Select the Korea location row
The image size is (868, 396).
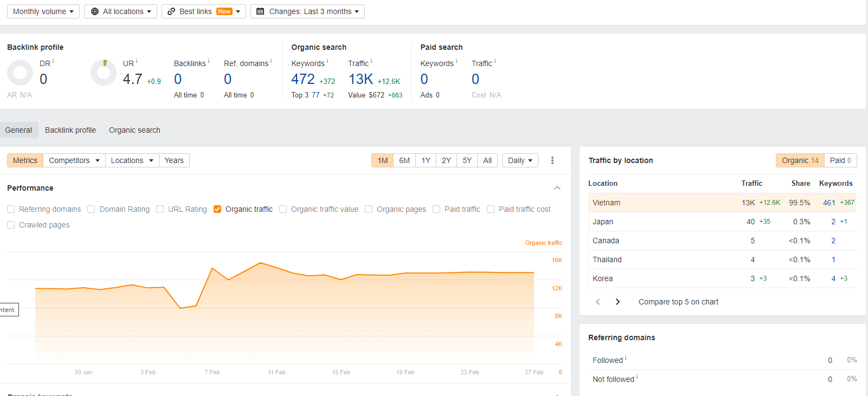[722, 278]
